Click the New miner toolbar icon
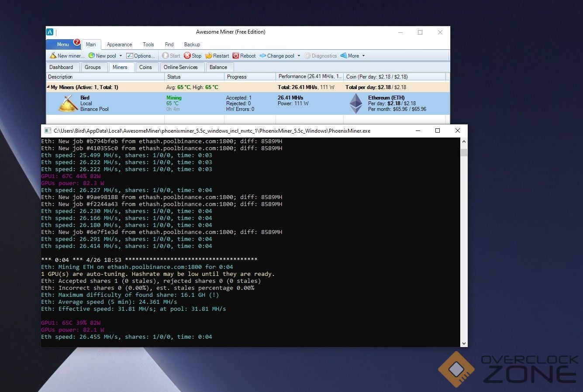This screenshot has width=583, height=392. tap(53, 56)
